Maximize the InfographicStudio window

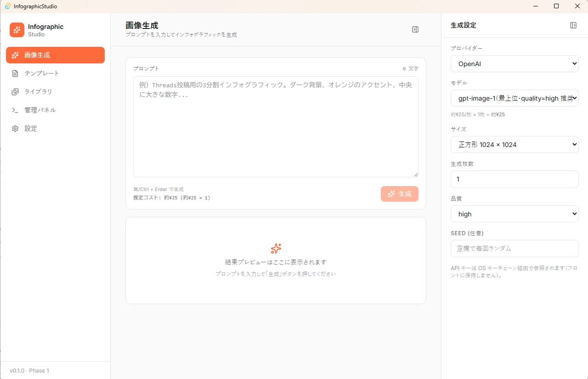pyautogui.click(x=556, y=6)
